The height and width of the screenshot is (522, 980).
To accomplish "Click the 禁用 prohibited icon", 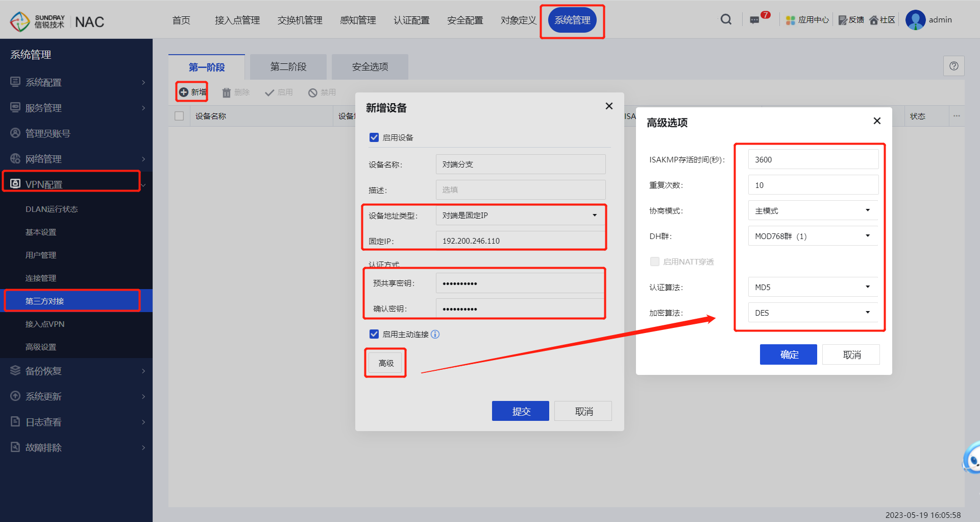I will 313,92.
